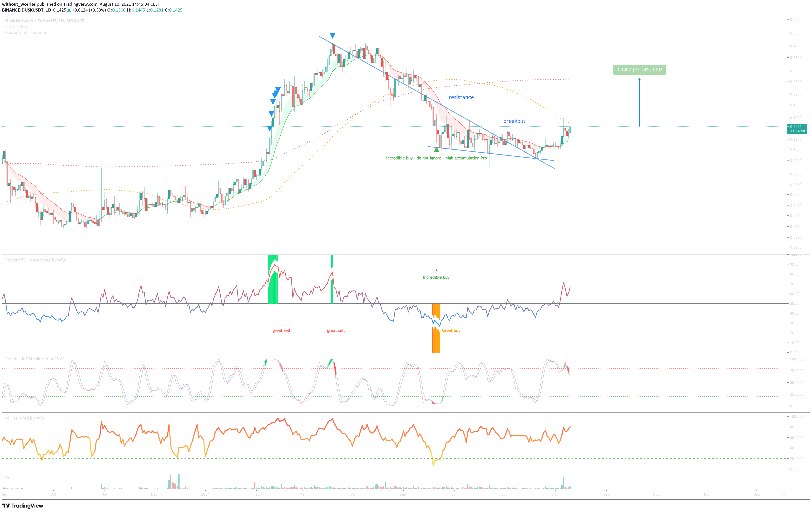Click the 0.1425 current price tag
The image size is (812, 512).
pyautogui.click(x=797, y=129)
